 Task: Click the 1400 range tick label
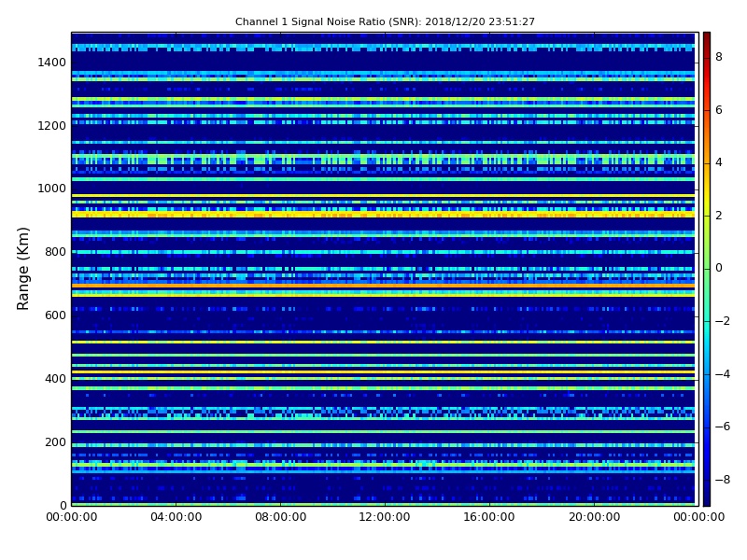coord(52,63)
